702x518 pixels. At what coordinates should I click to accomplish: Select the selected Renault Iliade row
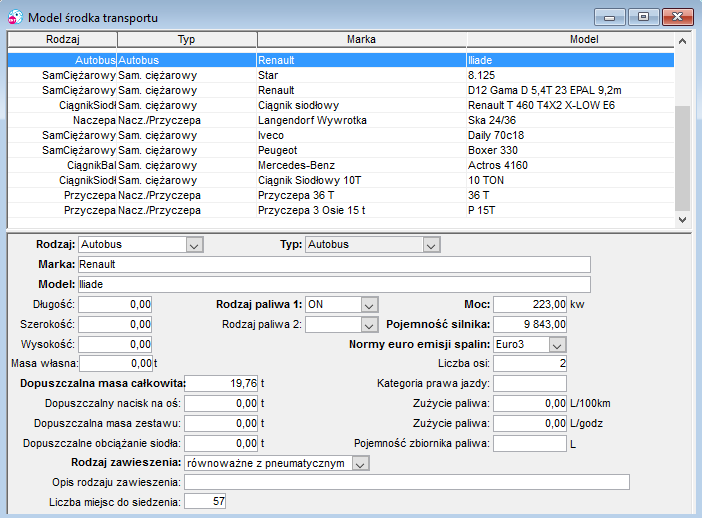point(341,60)
